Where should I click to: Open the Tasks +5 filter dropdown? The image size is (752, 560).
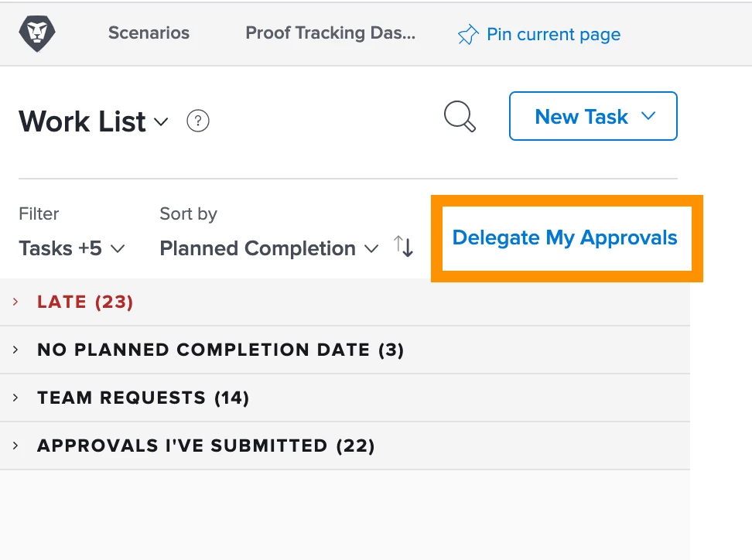coord(72,248)
